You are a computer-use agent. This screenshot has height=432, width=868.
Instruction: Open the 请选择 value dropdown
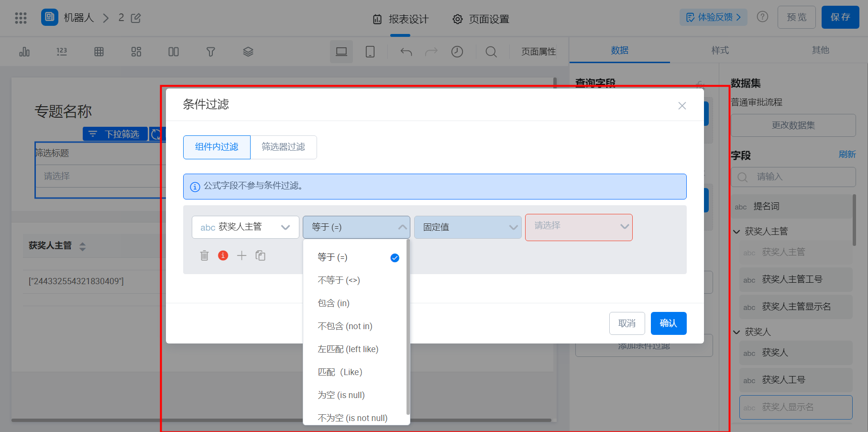coord(578,227)
